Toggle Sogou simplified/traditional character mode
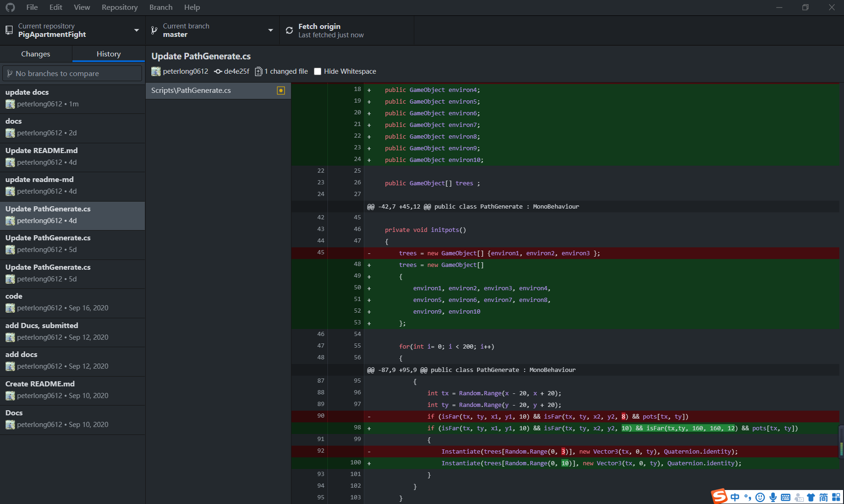The image size is (844, 504). tap(823, 497)
